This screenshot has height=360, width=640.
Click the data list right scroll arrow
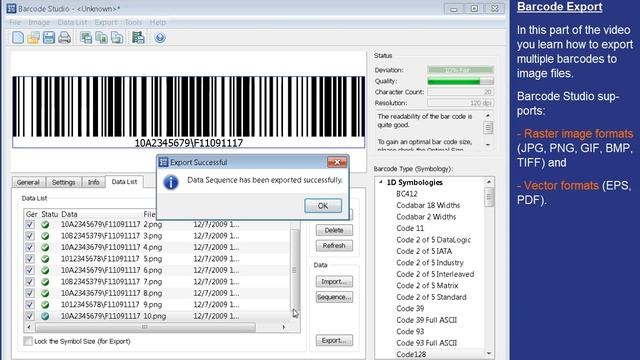[284, 327]
